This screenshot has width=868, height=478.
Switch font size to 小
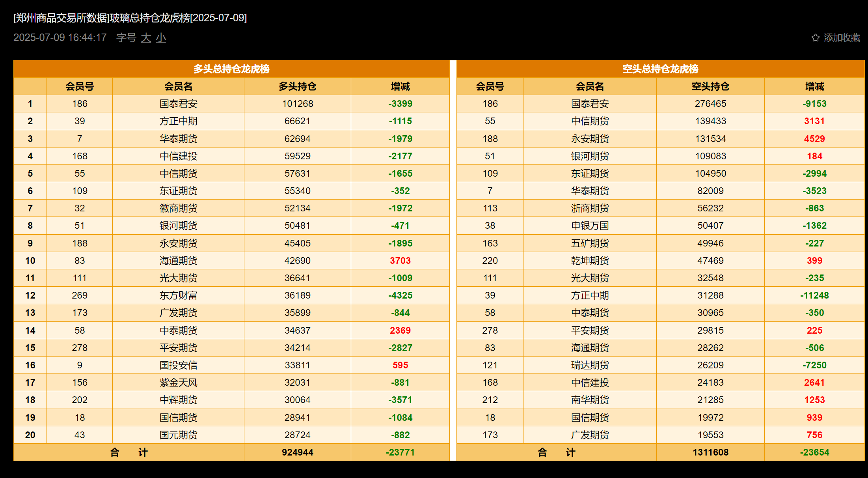point(161,38)
